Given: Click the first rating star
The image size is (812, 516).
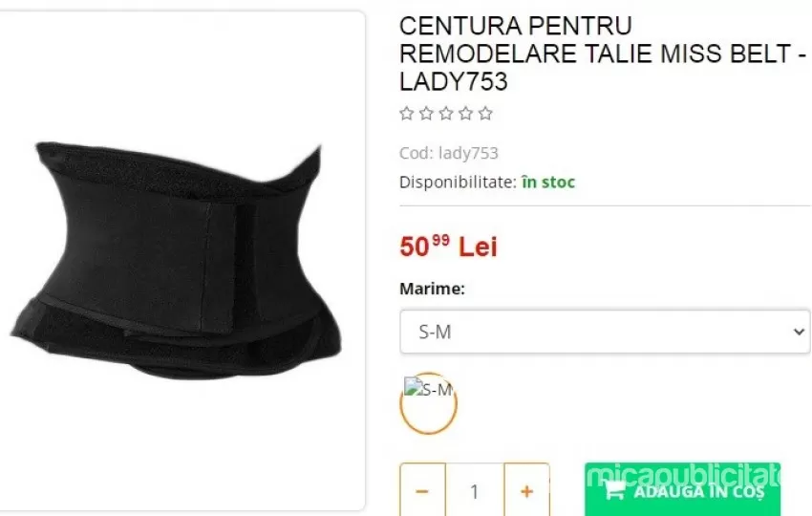Looking at the screenshot, I should click(407, 113).
